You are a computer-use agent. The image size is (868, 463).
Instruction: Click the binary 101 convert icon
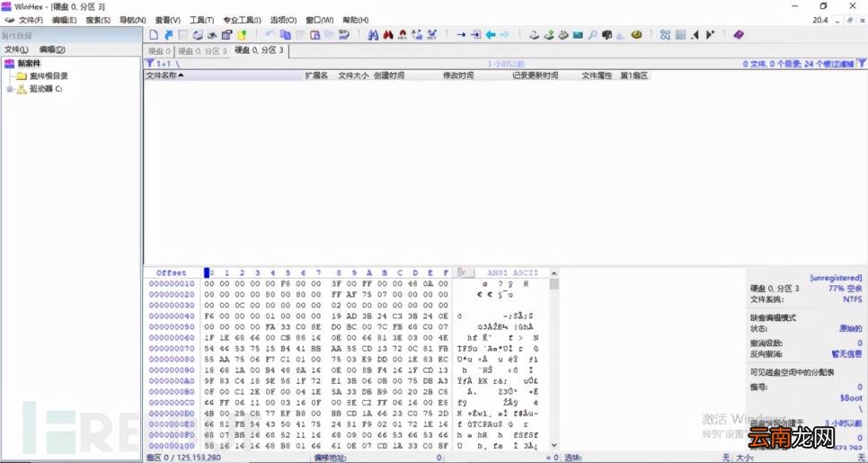tap(344, 35)
